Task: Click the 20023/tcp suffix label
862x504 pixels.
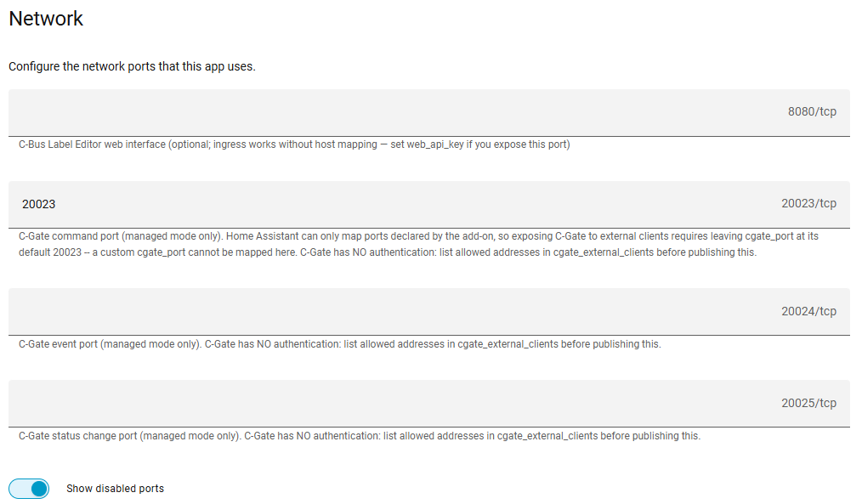Action: pos(808,203)
